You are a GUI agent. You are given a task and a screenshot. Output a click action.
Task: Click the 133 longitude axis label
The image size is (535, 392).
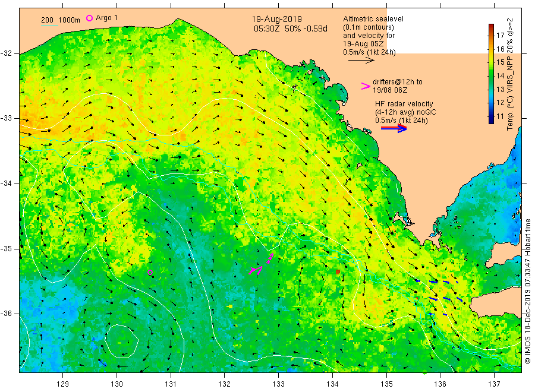click(x=278, y=384)
